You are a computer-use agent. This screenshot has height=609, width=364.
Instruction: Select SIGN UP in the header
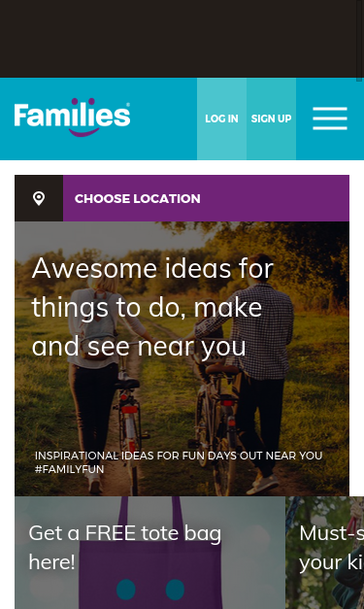click(271, 118)
